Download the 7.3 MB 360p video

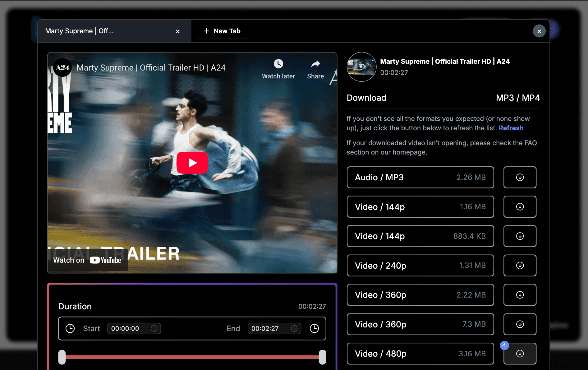point(520,324)
